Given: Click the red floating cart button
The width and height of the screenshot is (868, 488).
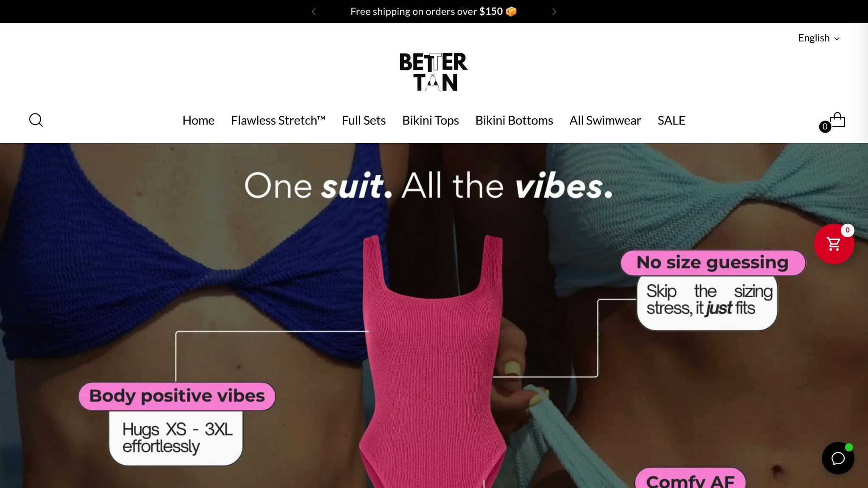Looking at the screenshot, I should pyautogui.click(x=834, y=244).
